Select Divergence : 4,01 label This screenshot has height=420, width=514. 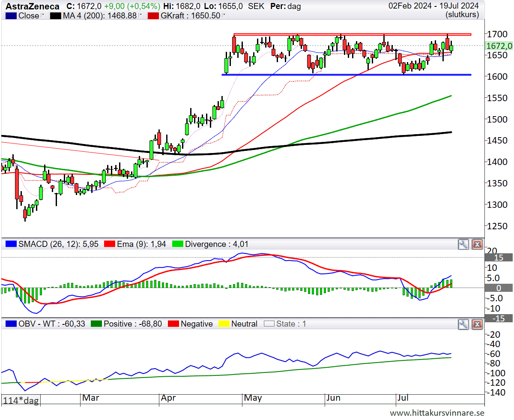(216, 244)
